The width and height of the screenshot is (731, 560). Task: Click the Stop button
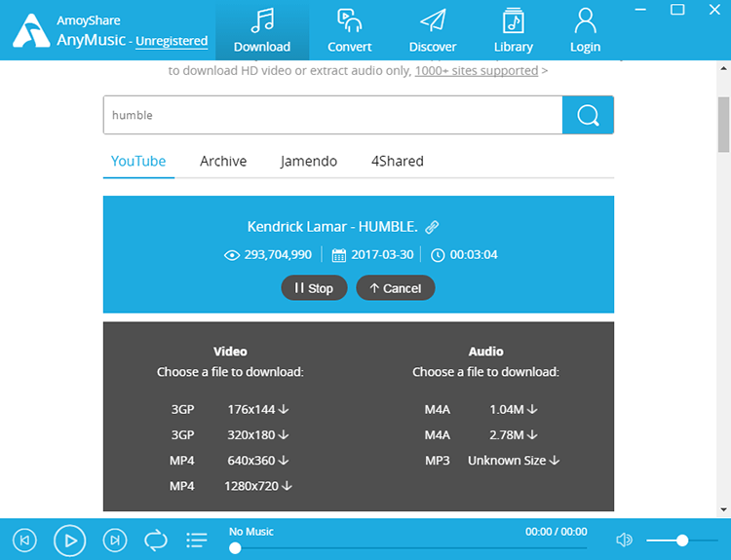(314, 288)
